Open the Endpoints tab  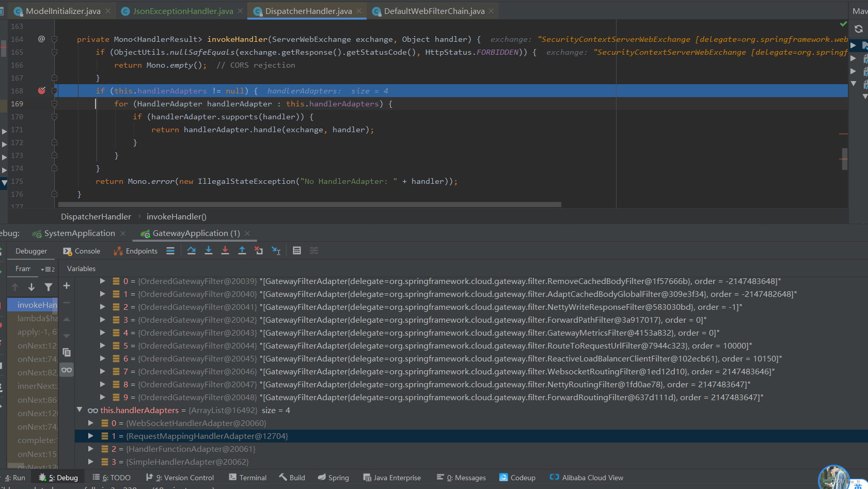coord(136,251)
